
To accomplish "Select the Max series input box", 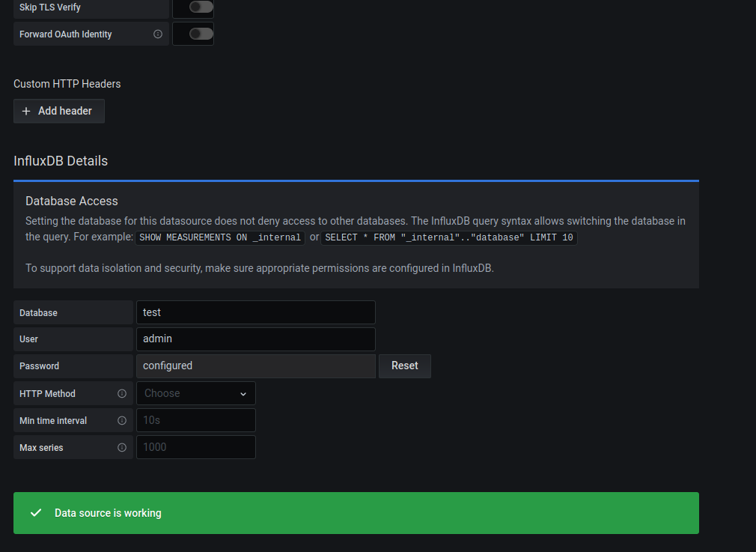I will pos(195,447).
